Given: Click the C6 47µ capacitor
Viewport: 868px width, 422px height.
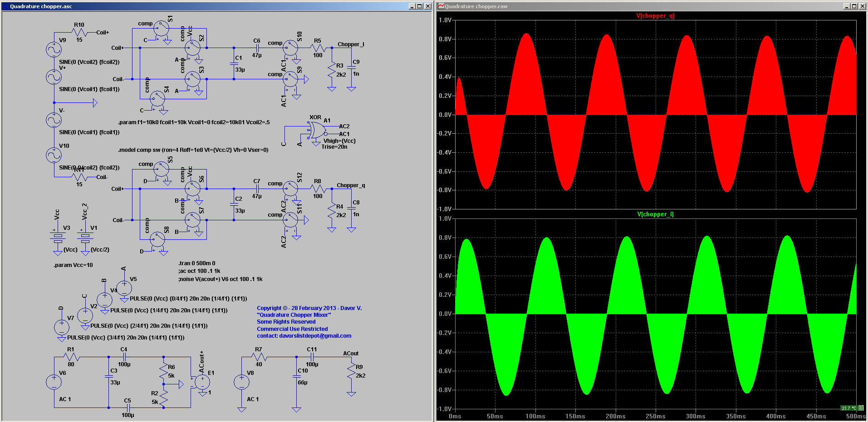Looking at the screenshot, I should (x=257, y=48).
